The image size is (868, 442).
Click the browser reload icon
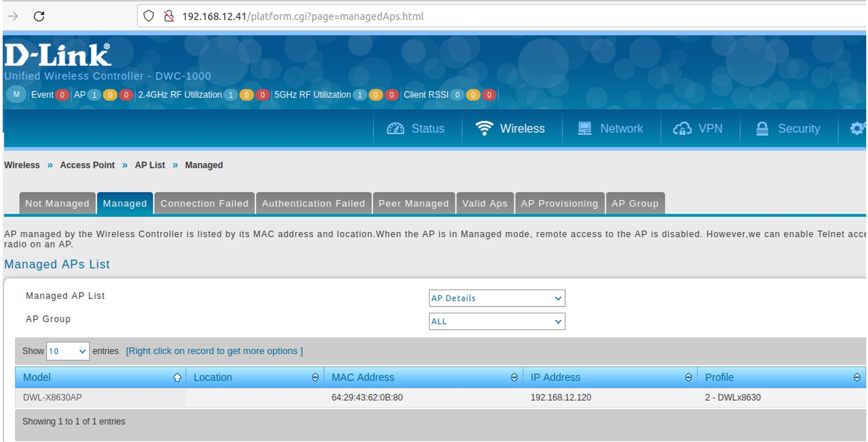[39, 17]
